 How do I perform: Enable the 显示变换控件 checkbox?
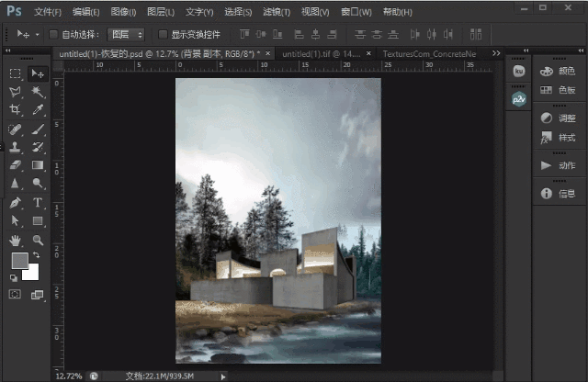tap(163, 35)
